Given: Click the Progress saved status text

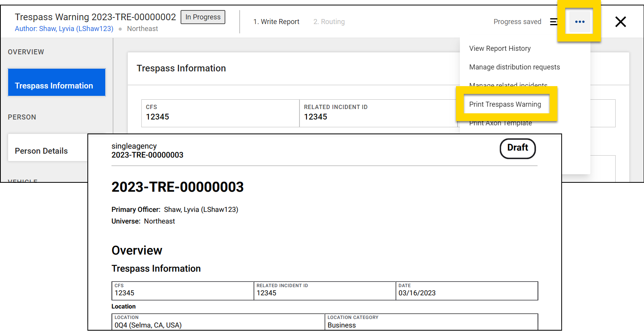Looking at the screenshot, I should (517, 22).
